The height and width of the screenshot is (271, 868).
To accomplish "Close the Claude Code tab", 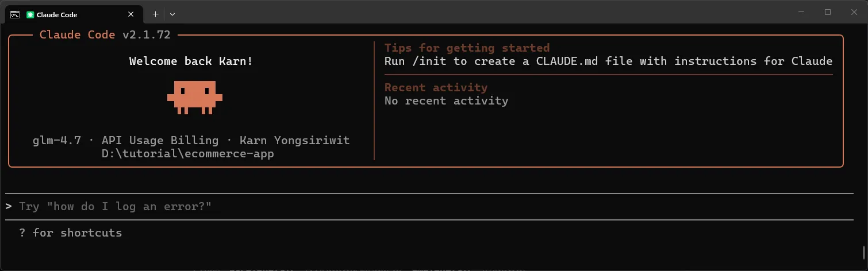I will (132, 14).
